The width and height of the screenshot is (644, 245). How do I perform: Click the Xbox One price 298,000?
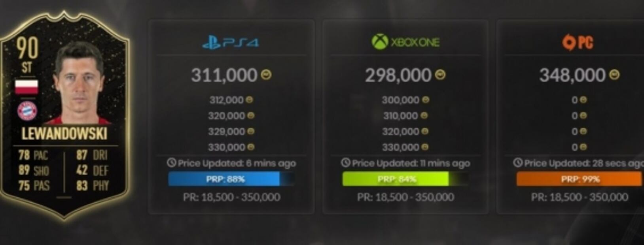pyautogui.click(x=398, y=75)
